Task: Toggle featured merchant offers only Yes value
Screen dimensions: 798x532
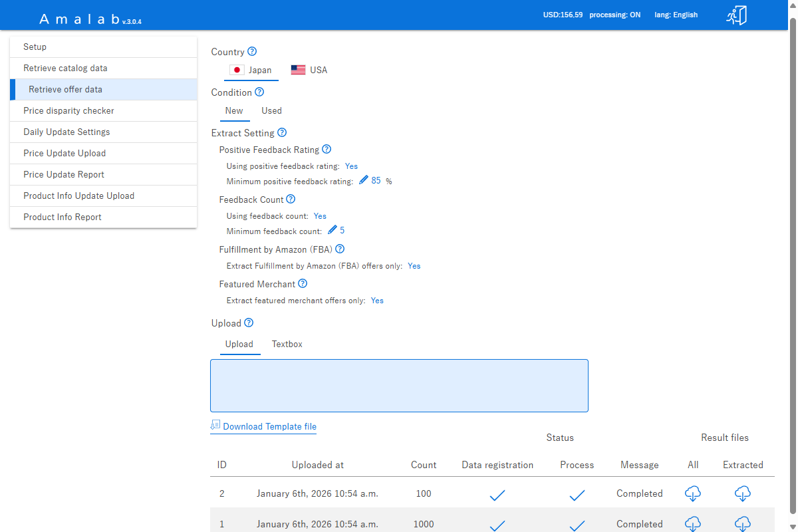Action: click(x=377, y=301)
